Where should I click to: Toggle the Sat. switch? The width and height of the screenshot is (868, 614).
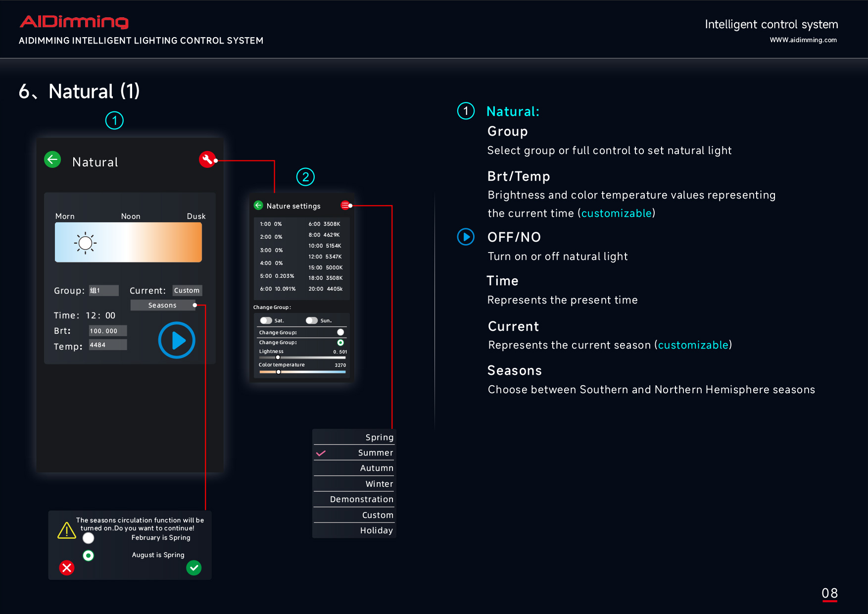point(266,320)
